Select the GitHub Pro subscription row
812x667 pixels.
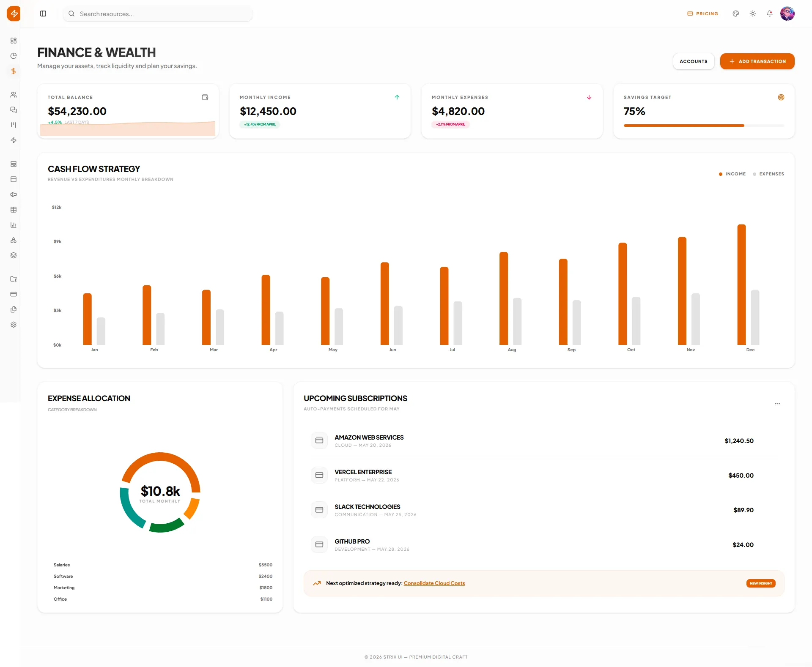point(544,545)
